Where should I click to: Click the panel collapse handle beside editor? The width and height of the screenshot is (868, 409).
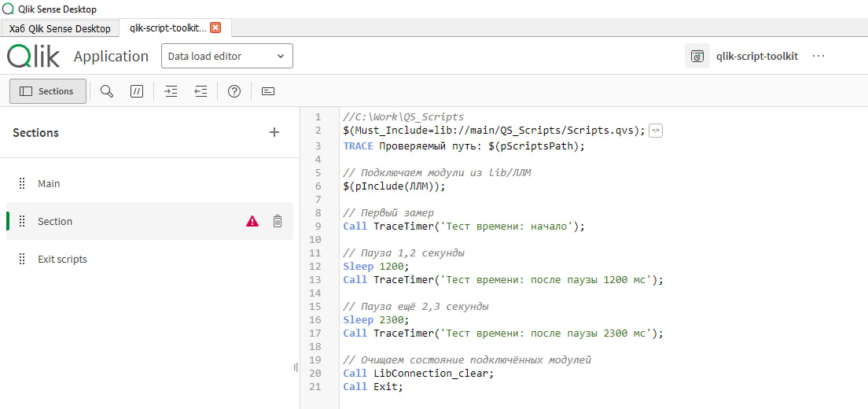[x=296, y=367]
